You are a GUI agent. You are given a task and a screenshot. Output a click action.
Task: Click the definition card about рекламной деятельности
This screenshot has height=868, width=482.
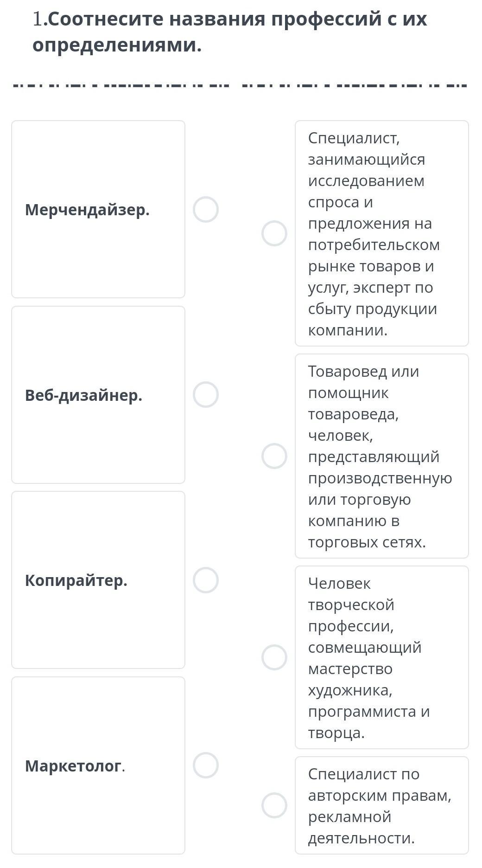coord(381,805)
